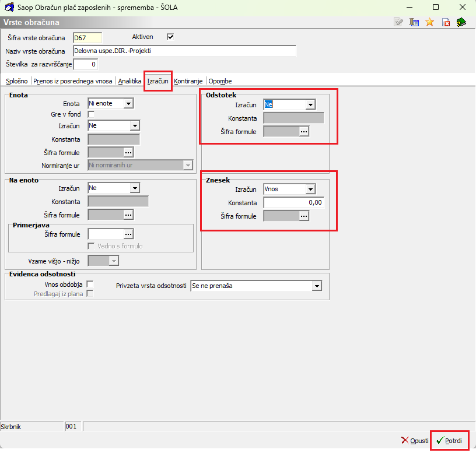Click the grayed checklist edit icon in header
476x453 pixels.
(398, 22)
